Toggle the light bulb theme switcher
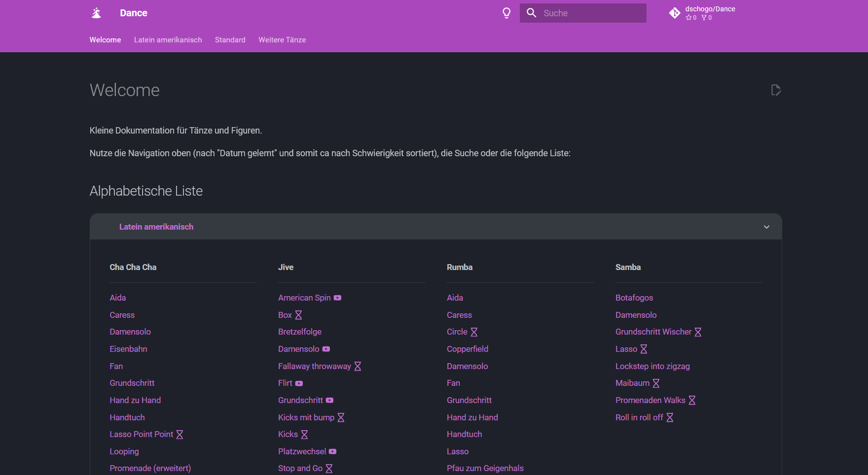Image resolution: width=868 pixels, height=475 pixels. click(506, 13)
